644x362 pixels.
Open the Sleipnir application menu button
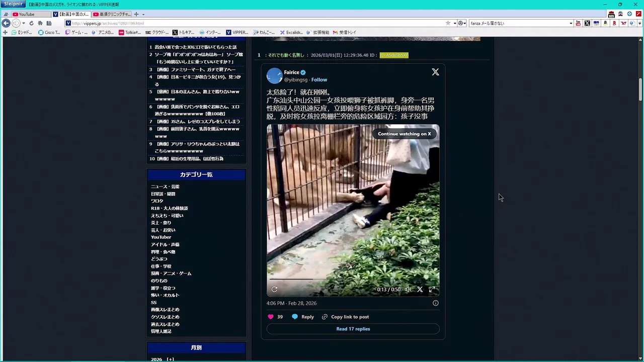(12, 4)
